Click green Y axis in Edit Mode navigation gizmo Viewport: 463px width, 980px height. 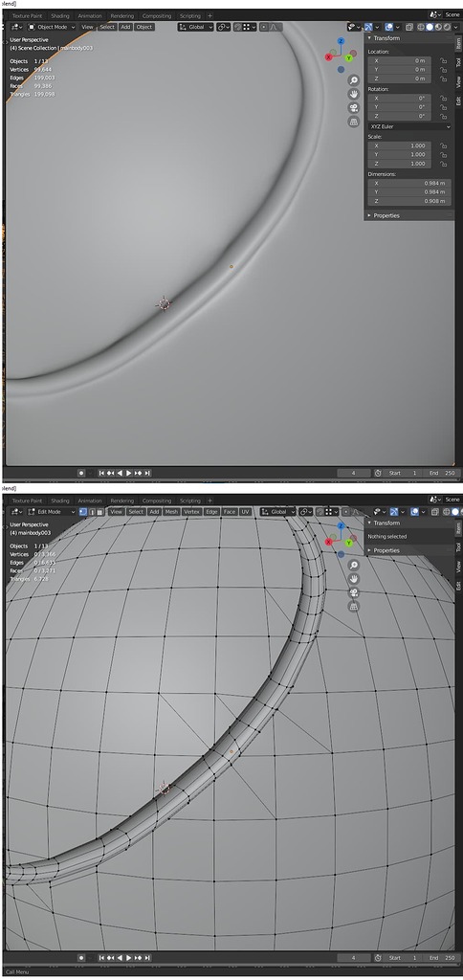point(348,544)
